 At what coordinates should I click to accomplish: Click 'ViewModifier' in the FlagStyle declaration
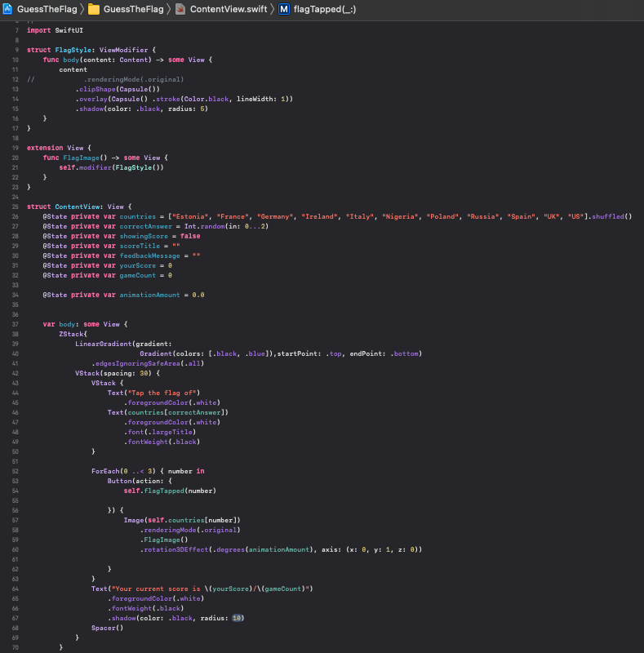(123, 50)
